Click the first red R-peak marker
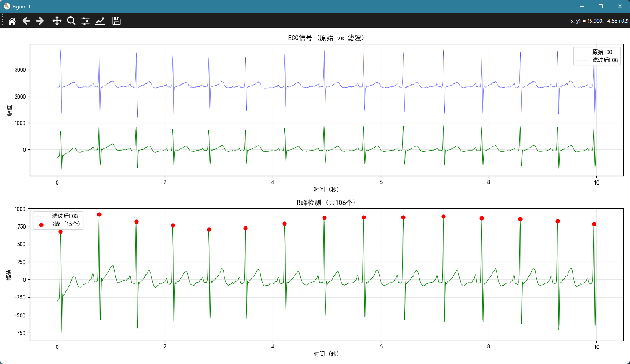630x364 pixels. coord(60,231)
